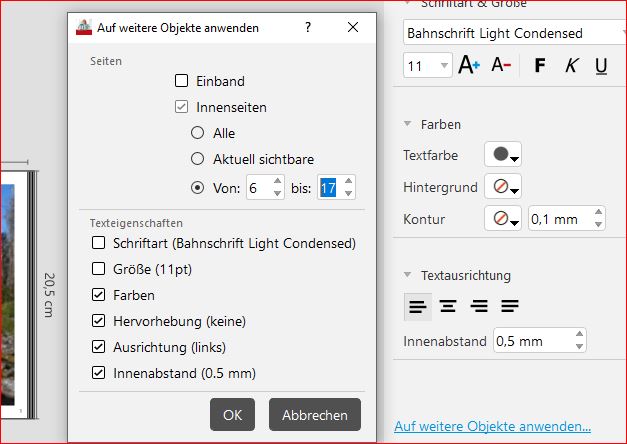627x444 pixels.
Task: Select the Alle radio button
Action: [197, 133]
